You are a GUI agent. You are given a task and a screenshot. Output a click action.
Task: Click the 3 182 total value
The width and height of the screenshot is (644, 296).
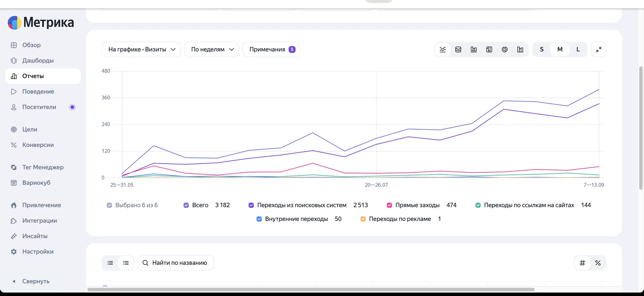[223, 205]
